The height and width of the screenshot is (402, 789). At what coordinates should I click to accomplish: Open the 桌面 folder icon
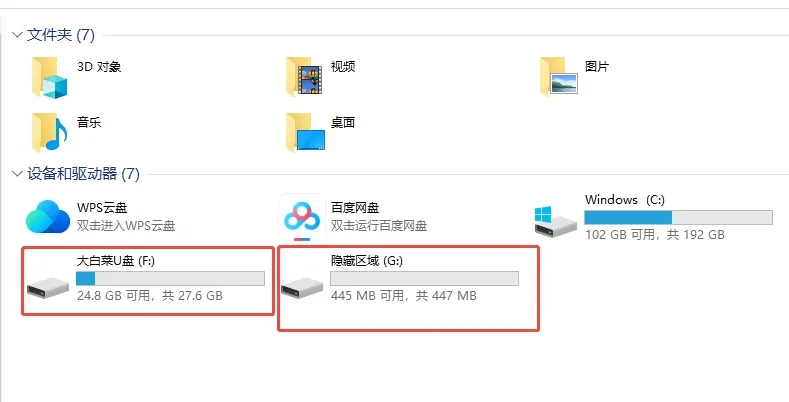click(305, 132)
